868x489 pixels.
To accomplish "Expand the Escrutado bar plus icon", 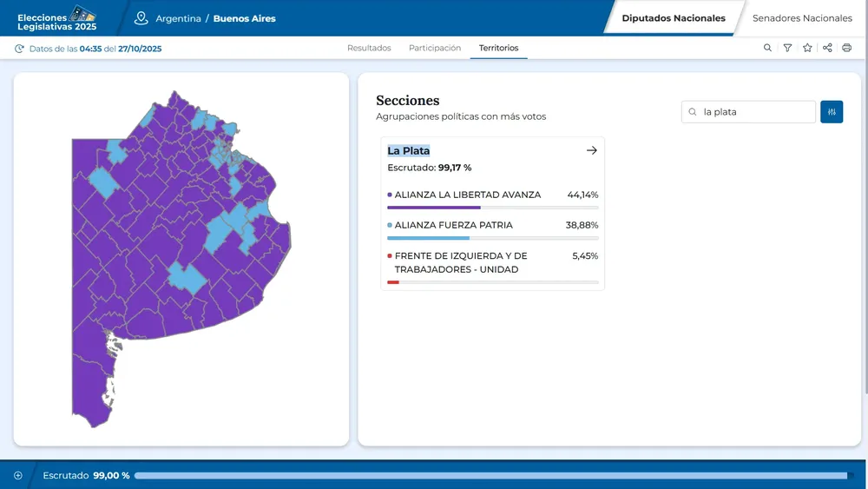I will [18, 475].
